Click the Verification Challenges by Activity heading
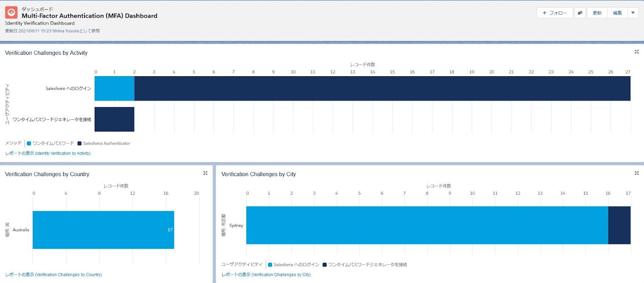The width and height of the screenshot is (644, 283). click(46, 53)
